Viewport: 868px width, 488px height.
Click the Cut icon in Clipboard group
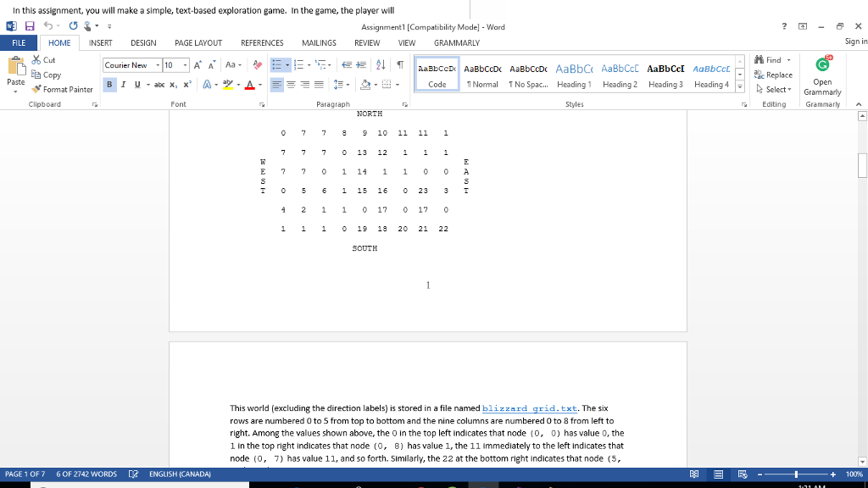(38, 60)
